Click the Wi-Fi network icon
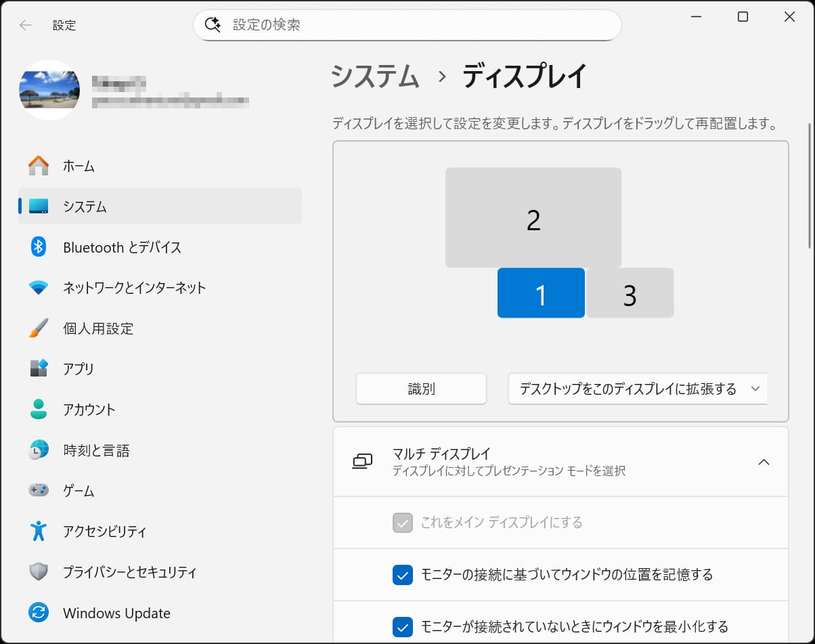Image resolution: width=815 pixels, height=644 pixels. (x=39, y=288)
